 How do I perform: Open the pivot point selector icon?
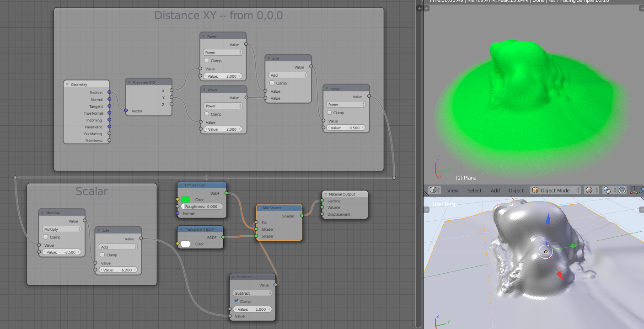(609, 190)
